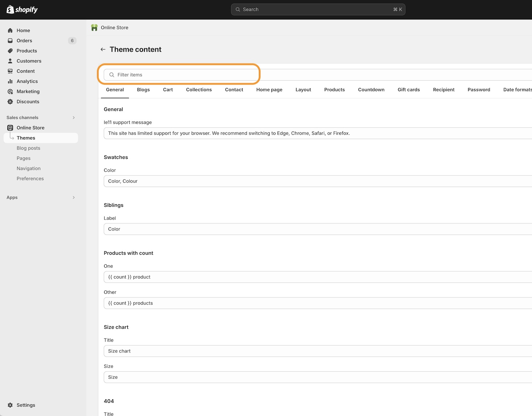Viewport: 532px width, 416px height.
Task: Click the Filter items search field
Action: tap(181, 75)
